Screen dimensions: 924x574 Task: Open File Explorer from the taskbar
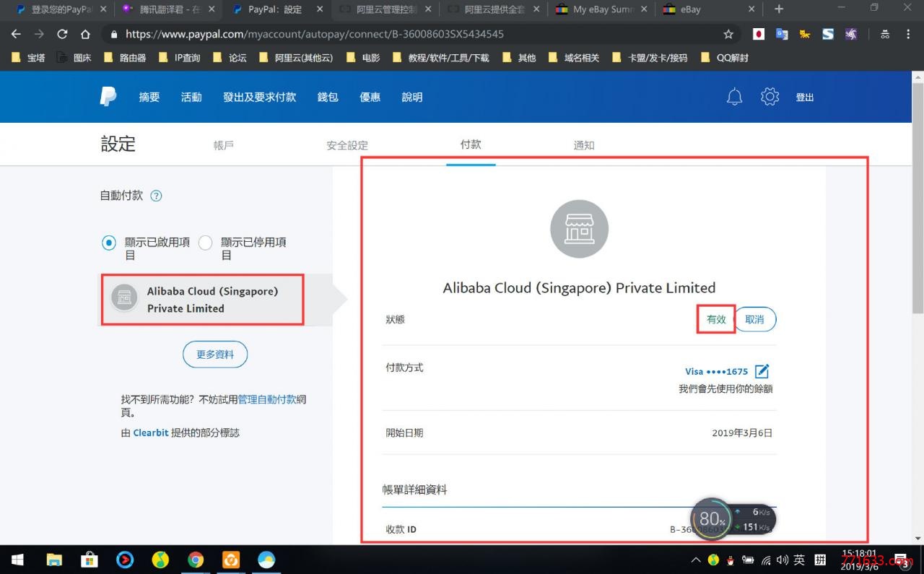tap(54, 560)
